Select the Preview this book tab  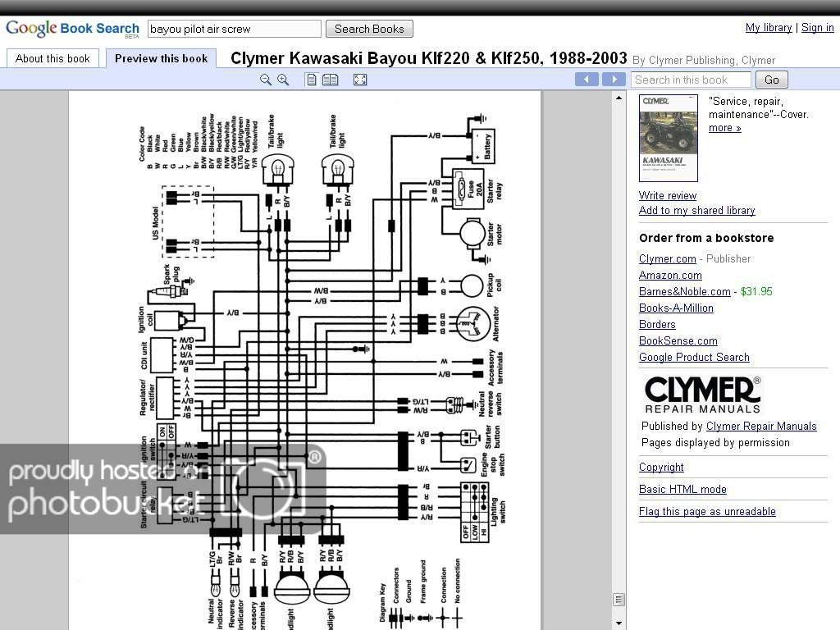pyautogui.click(x=161, y=58)
